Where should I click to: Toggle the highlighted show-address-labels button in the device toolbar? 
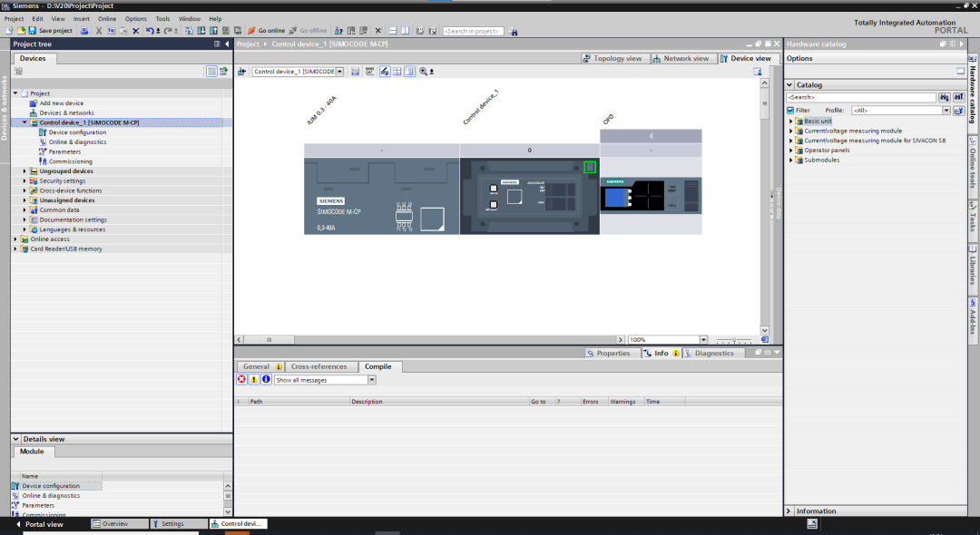[x=385, y=72]
